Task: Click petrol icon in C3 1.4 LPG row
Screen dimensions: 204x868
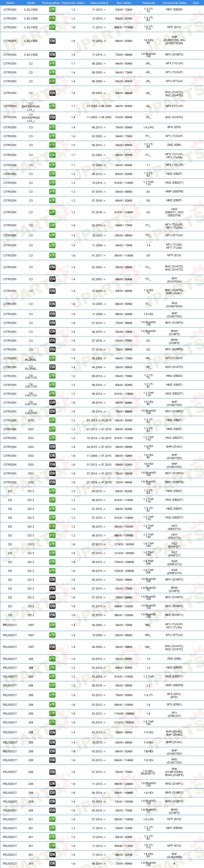Action: 52,127
